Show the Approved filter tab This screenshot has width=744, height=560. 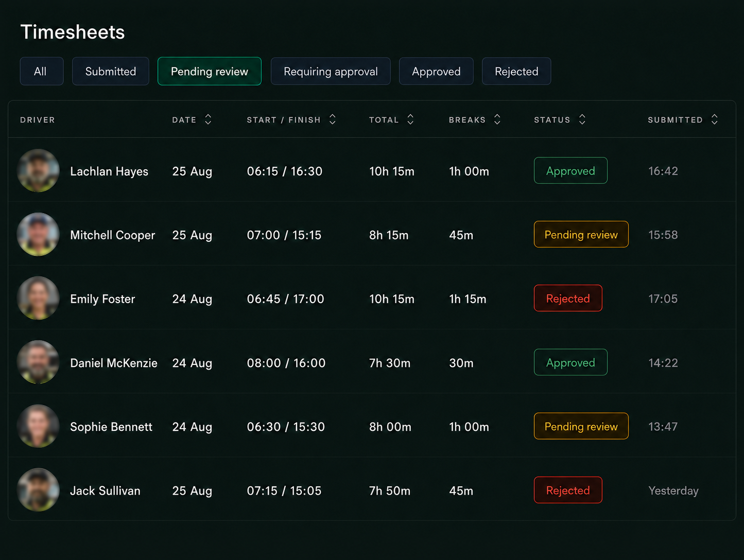click(x=436, y=71)
